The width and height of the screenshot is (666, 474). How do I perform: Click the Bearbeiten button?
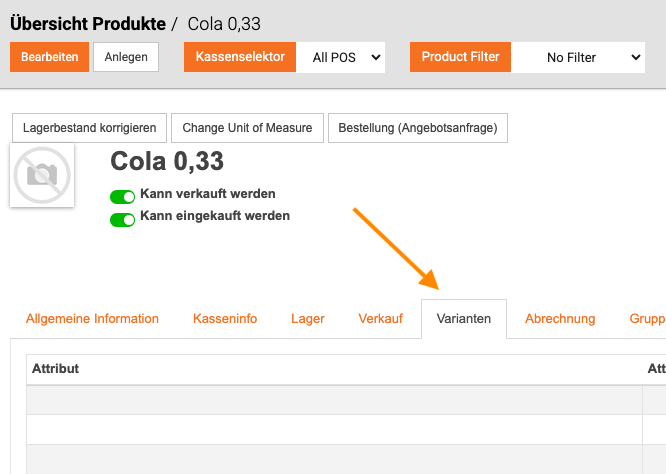point(50,57)
